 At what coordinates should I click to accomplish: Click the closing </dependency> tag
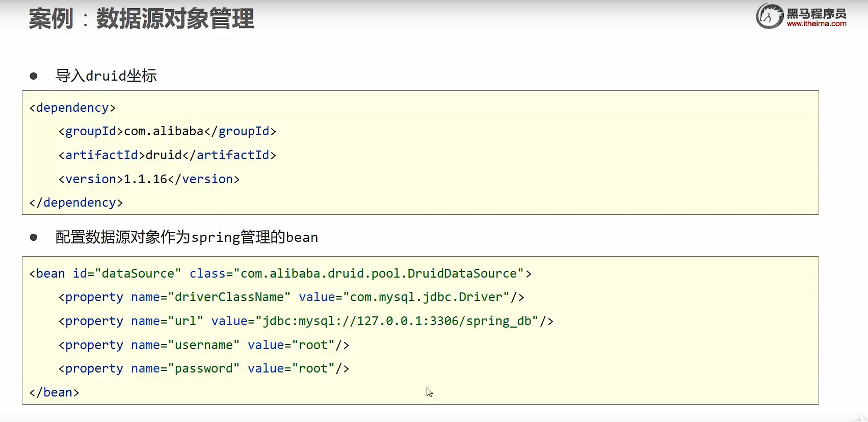[x=76, y=203]
